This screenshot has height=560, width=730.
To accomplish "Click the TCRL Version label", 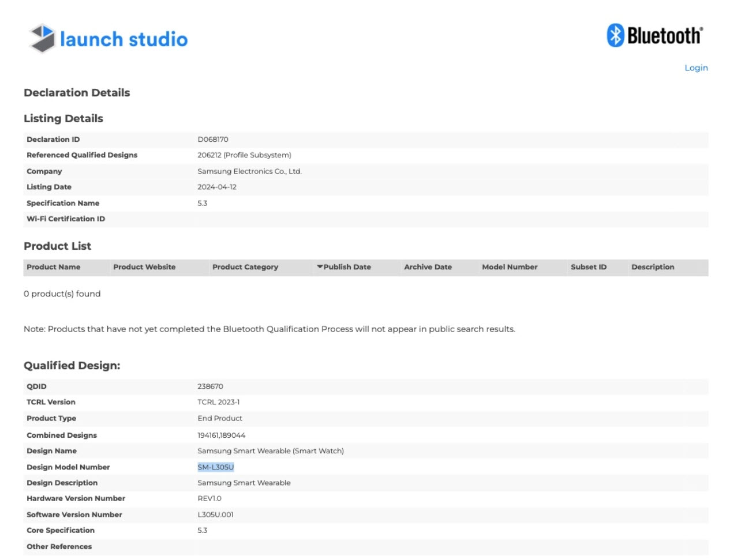I will 51,402.
